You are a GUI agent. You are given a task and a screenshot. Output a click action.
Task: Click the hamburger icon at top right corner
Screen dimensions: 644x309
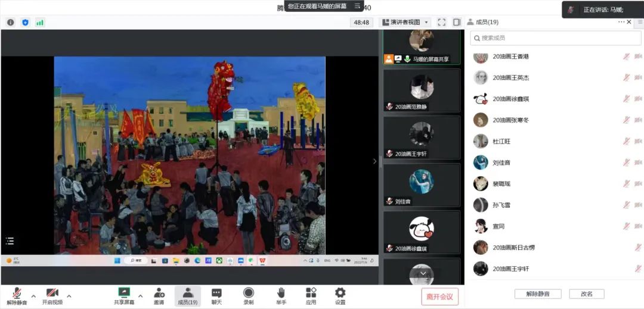tap(640, 21)
